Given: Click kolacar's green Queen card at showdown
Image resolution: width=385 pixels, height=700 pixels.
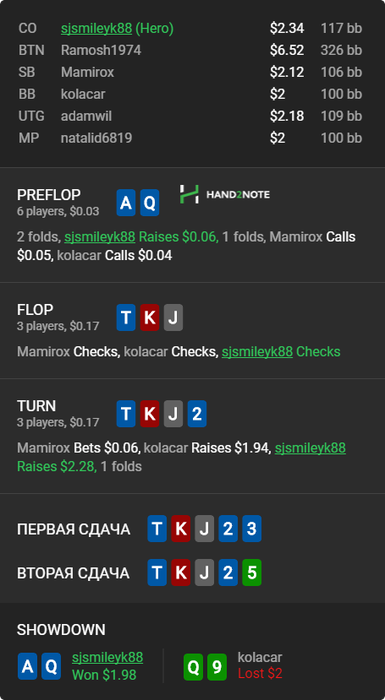Looking at the screenshot, I should 193,667.
